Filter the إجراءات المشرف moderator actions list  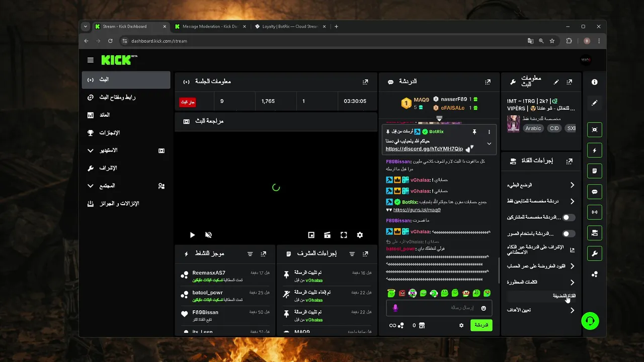pos(352,254)
